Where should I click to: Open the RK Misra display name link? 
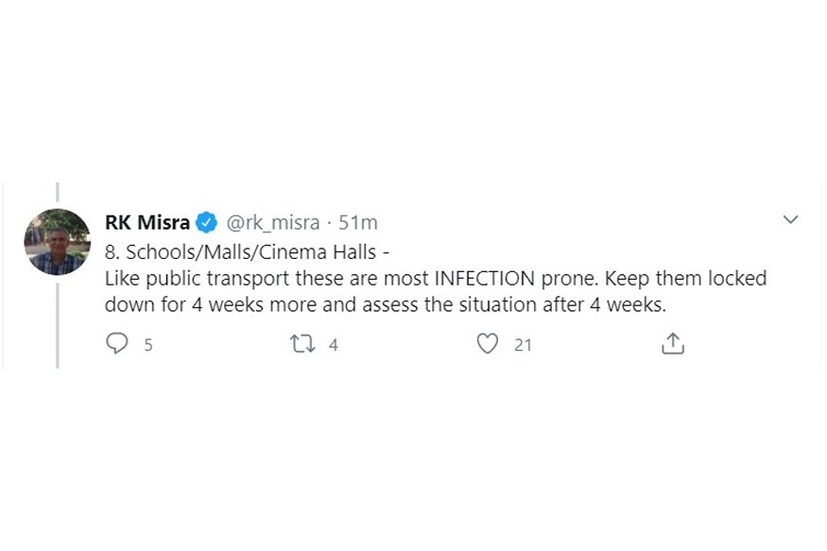click(147, 222)
